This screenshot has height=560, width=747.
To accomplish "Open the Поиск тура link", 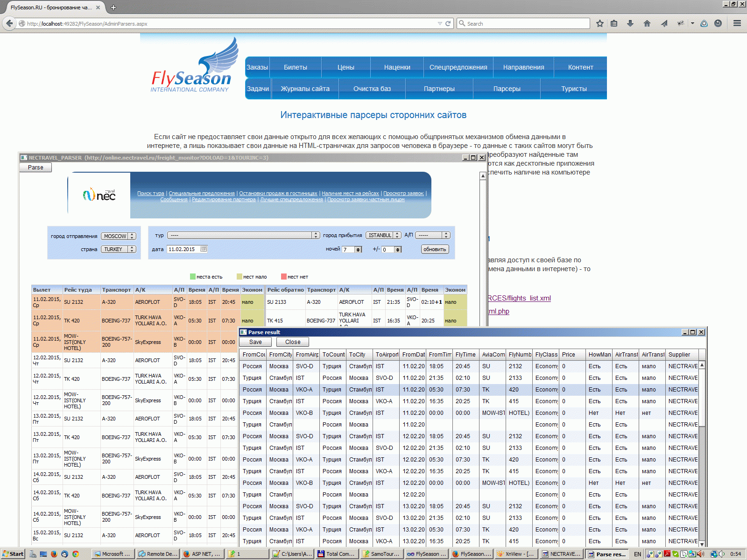I will pyautogui.click(x=151, y=193).
